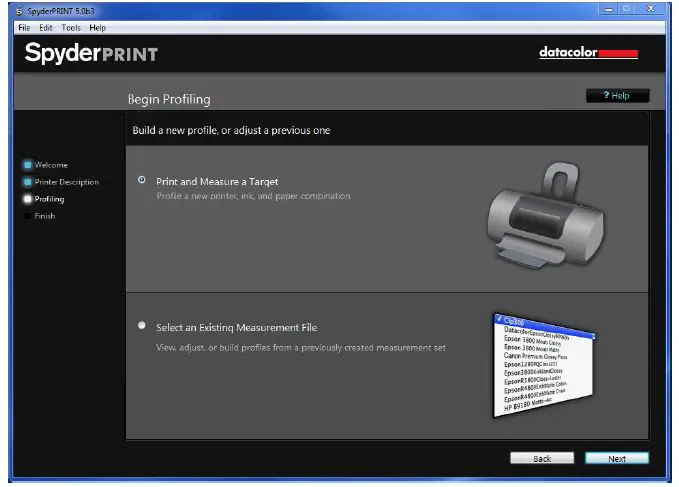Open the ? Help button
Screen dimensions: 679x487
tap(618, 95)
